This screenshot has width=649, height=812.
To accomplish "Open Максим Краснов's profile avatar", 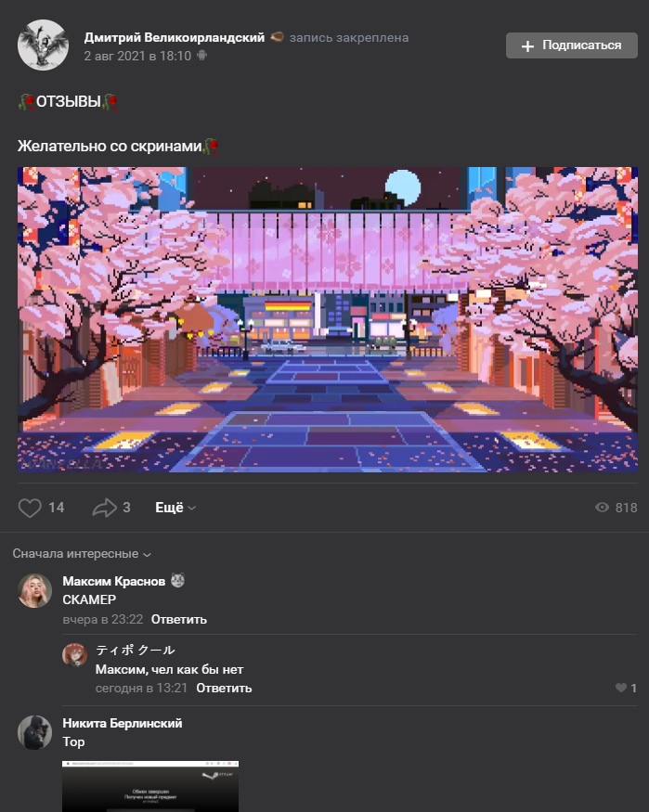I will click(34, 590).
